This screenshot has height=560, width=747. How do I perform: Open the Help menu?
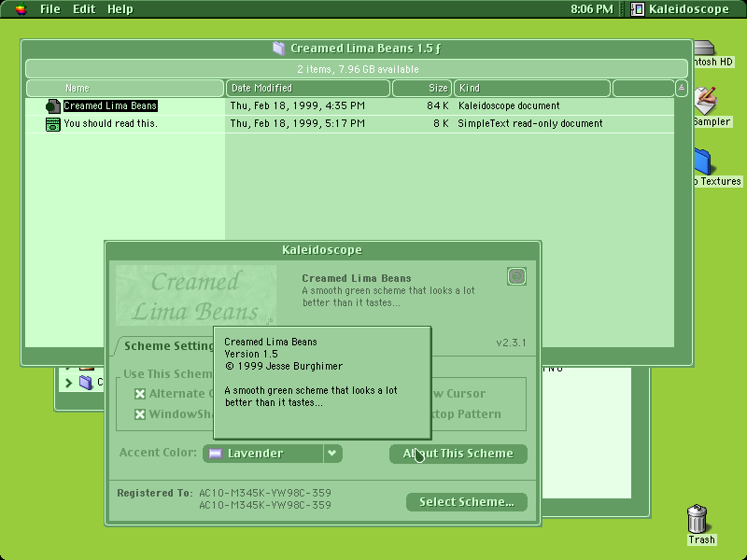pyautogui.click(x=120, y=9)
